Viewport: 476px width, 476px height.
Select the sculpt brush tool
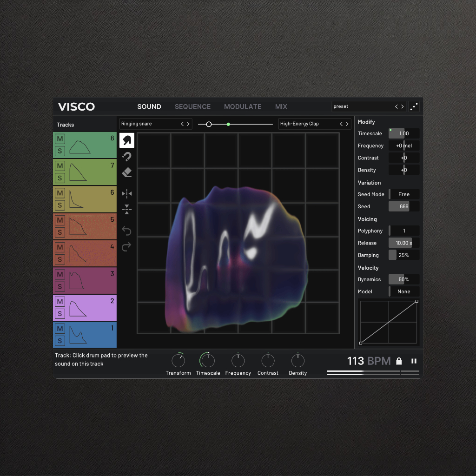[126, 140]
